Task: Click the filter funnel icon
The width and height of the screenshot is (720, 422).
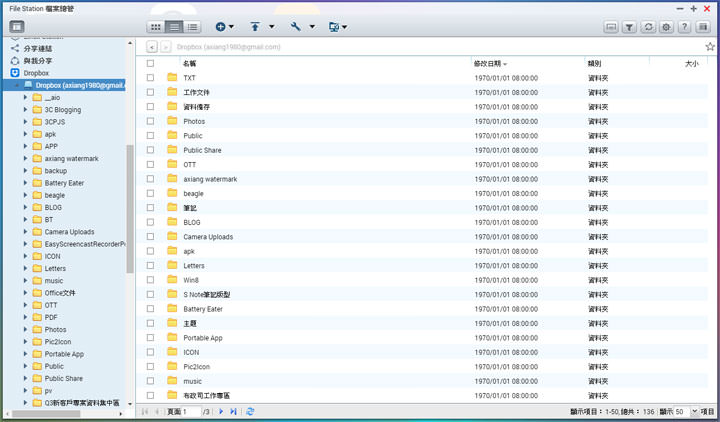Action: click(630, 27)
